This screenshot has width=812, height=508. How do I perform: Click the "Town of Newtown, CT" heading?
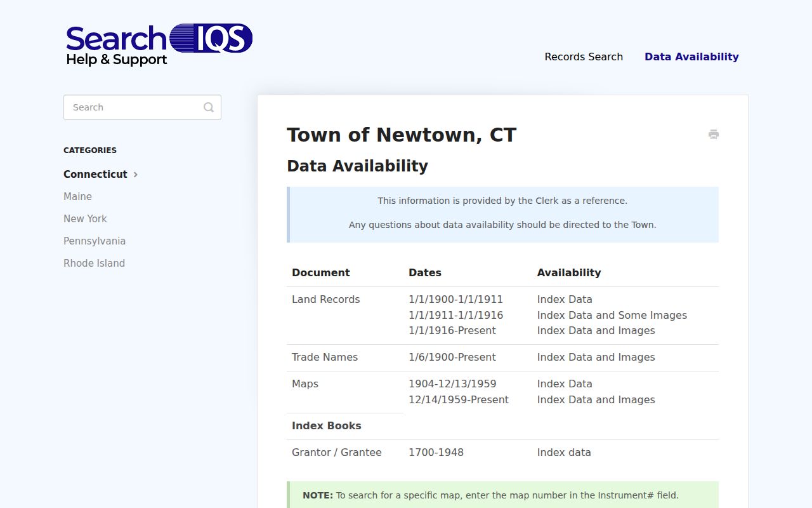pos(402,135)
